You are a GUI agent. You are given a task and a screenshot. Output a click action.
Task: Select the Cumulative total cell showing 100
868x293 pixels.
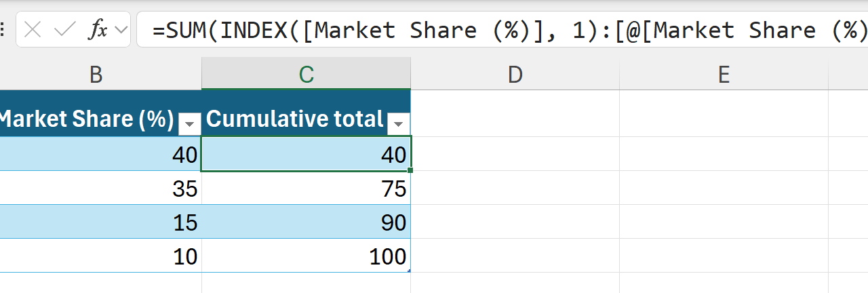coord(306,256)
